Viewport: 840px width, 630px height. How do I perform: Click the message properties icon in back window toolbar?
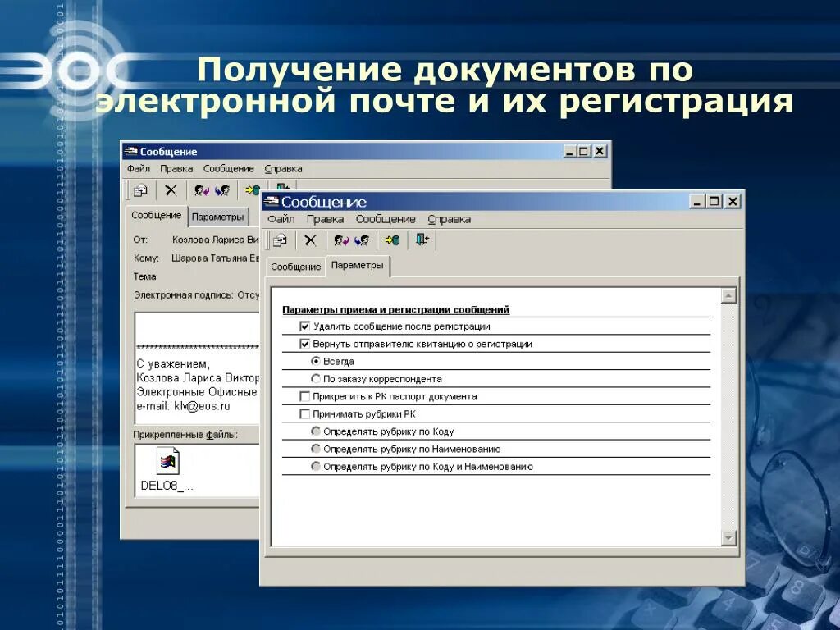click(140, 190)
